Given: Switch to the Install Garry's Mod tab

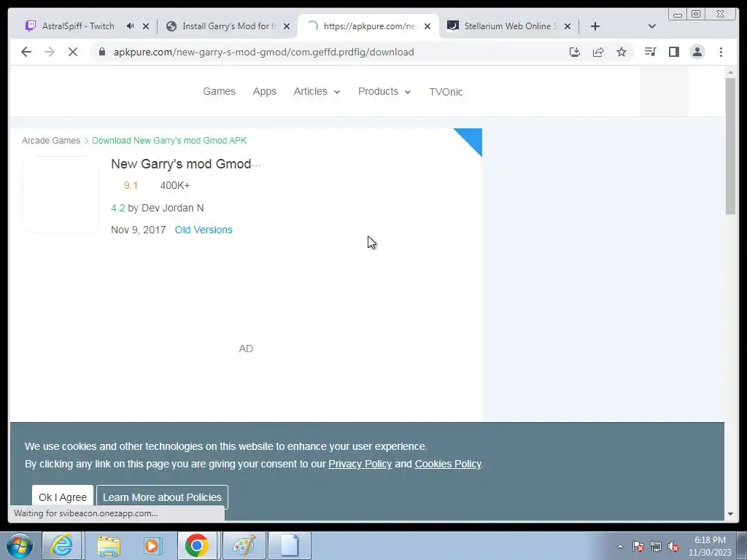Looking at the screenshot, I should (228, 26).
